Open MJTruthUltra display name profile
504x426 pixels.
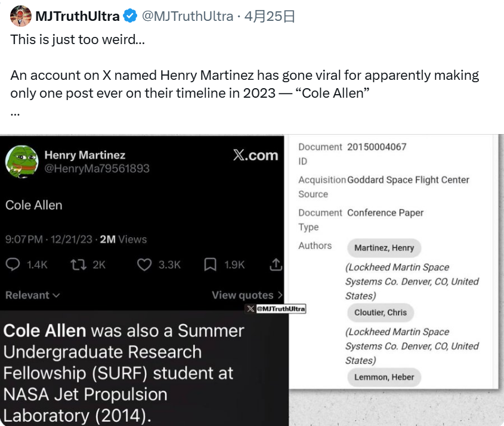click(78, 17)
